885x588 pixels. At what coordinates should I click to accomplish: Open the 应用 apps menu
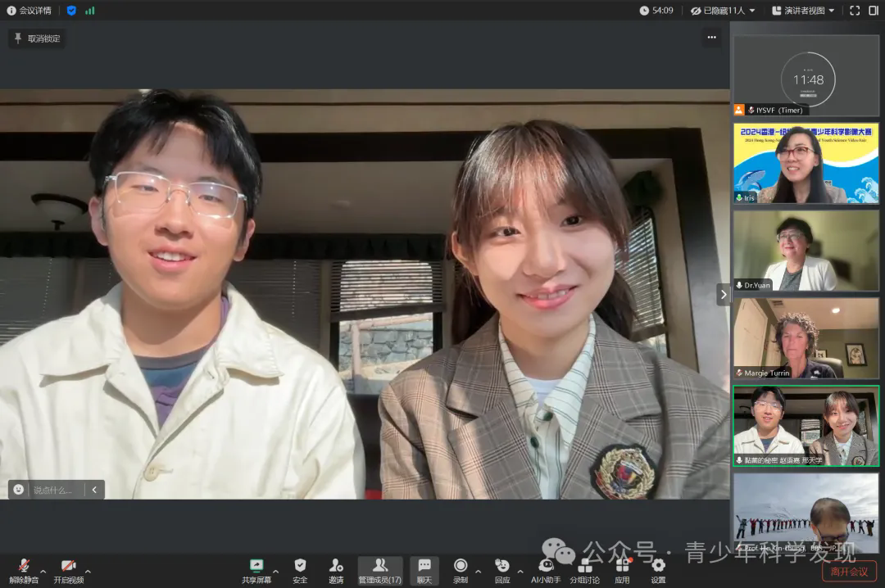tap(622, 571)
